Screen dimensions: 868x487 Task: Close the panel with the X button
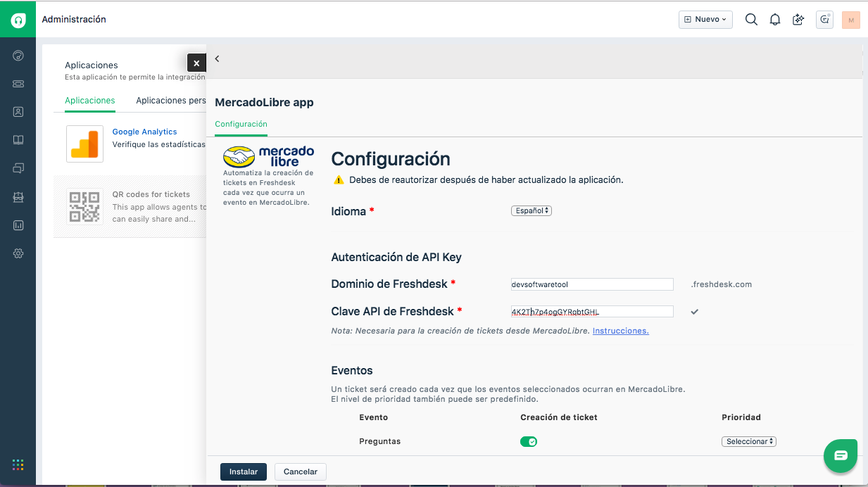coord(196,63)
